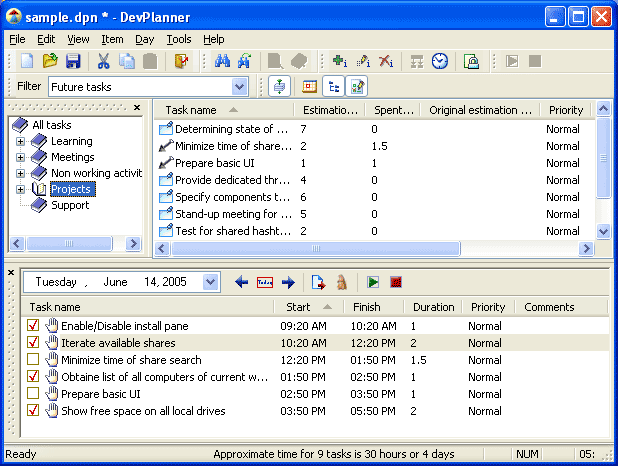
Task: Click the red stop timer icon
Action: 396,282
